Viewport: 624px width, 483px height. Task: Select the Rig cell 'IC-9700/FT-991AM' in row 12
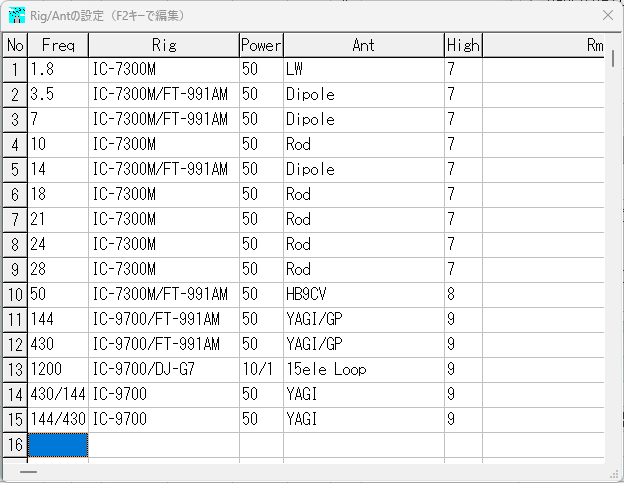click(x=164, y=345)
